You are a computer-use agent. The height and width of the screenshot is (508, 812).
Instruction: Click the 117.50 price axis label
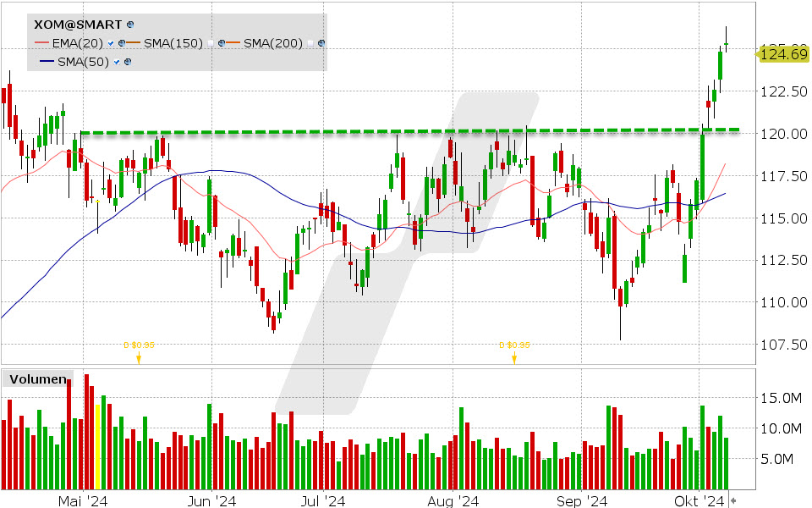click(783, 176)
